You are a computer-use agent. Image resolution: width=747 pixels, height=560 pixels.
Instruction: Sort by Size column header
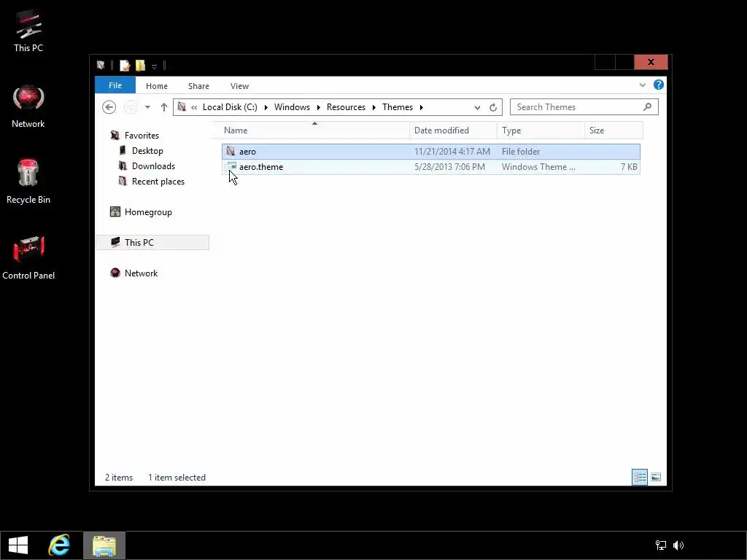click(614, 131)
